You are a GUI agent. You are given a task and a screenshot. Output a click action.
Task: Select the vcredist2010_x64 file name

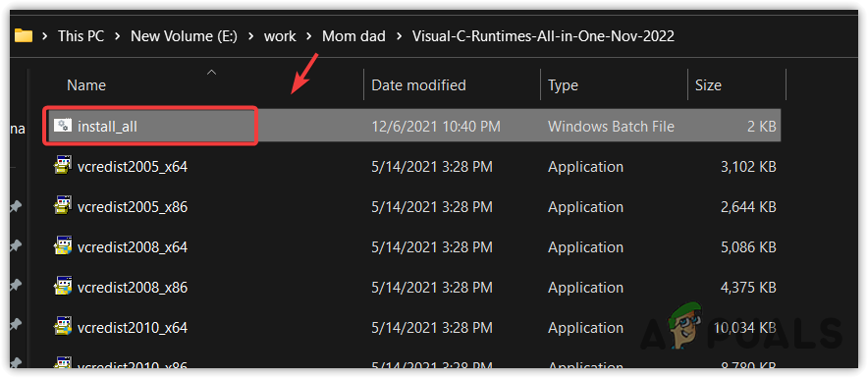tap(133, 328)
